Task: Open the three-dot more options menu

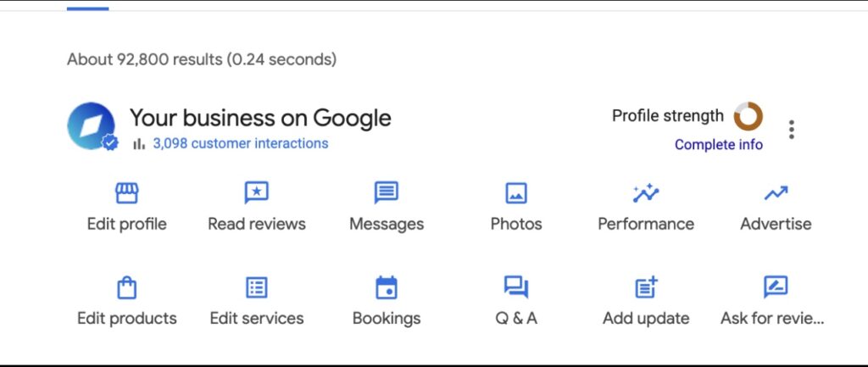Action: (x=792, y=130)
